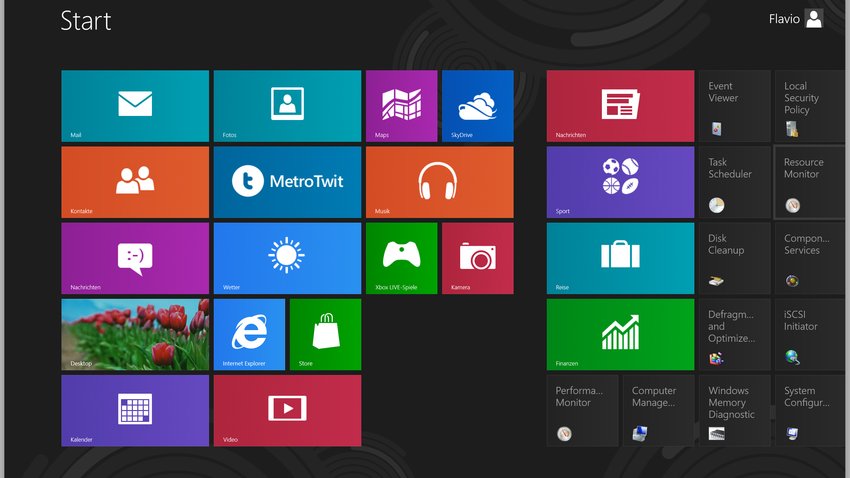Open the System Configuration tile
The width and height of the screenshot is (850, 478).
coord(810,411)
